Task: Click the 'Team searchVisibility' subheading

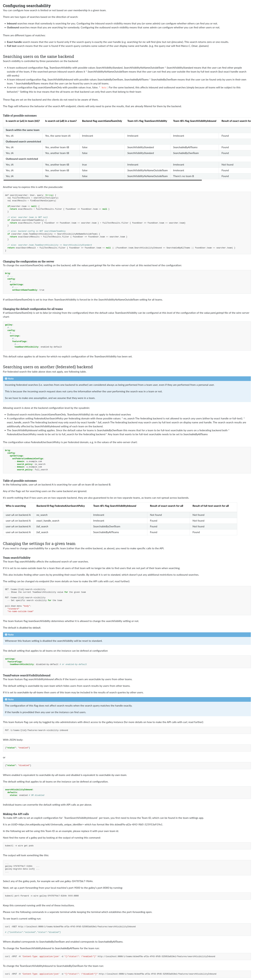Action: pos(17,558)
